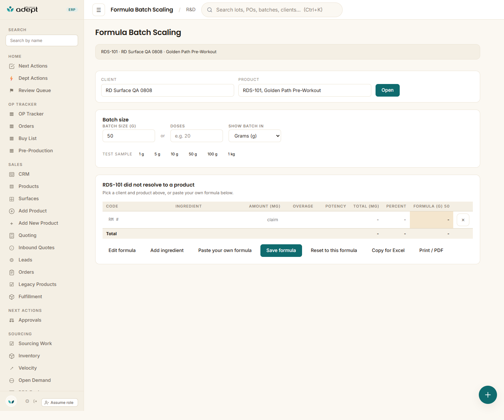
Task: Remove the RM # ingredient row with ×
Action: 463,220
